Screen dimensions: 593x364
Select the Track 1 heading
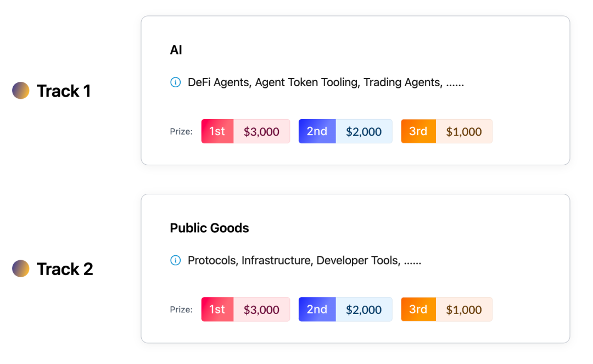[x=63, y=91]
